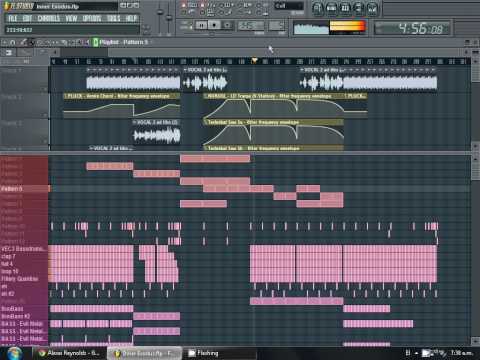Open the snap setting dropdown labeled Cell
Image resolution: width=480 pixels, height=360 pixels.
coord(289,6)
